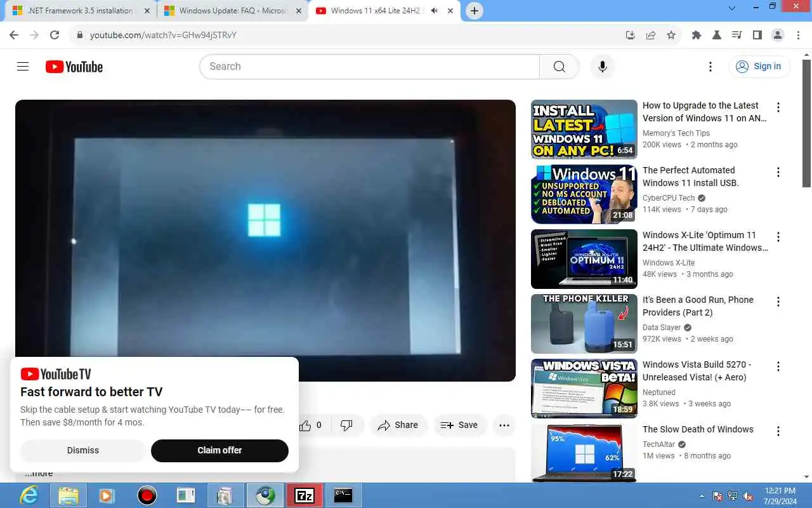Screen dimensions: 812x508
Task: Show hidden system tray icons
Action: (x=702, y=496)
